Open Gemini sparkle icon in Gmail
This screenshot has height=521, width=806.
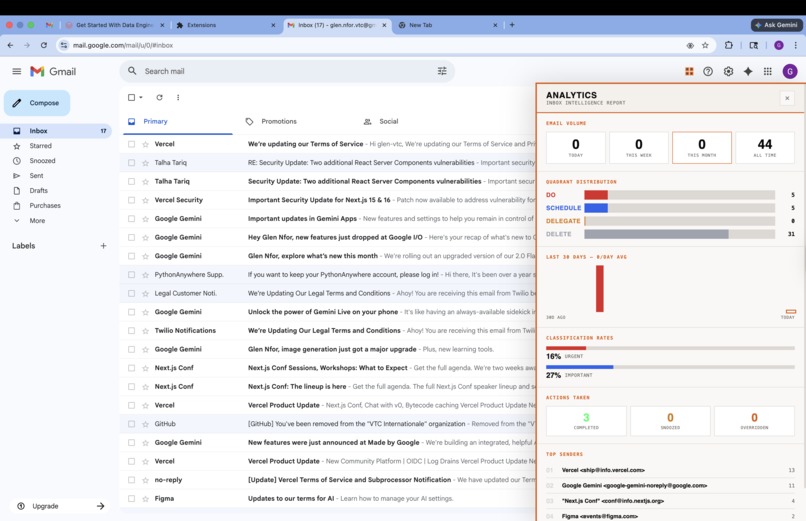[748, 71]
